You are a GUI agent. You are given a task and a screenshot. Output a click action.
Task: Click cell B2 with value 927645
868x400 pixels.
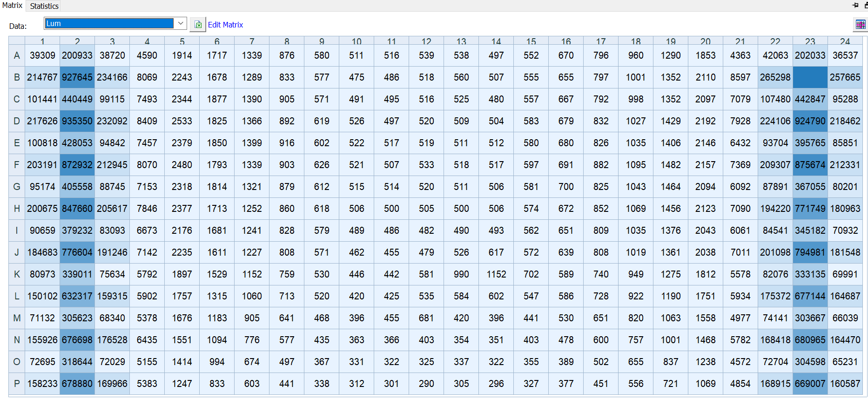point(77,77)
